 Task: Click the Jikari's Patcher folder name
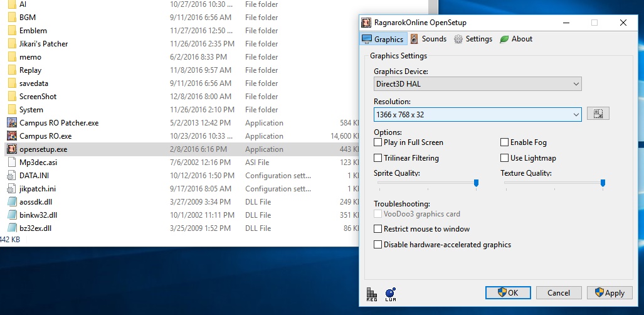pyautogui.click(x=43, y=44)
